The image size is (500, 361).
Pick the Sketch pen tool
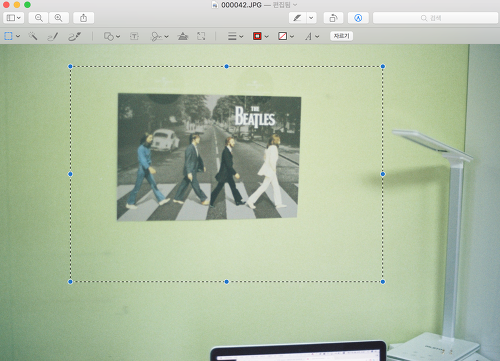[53, 36]
